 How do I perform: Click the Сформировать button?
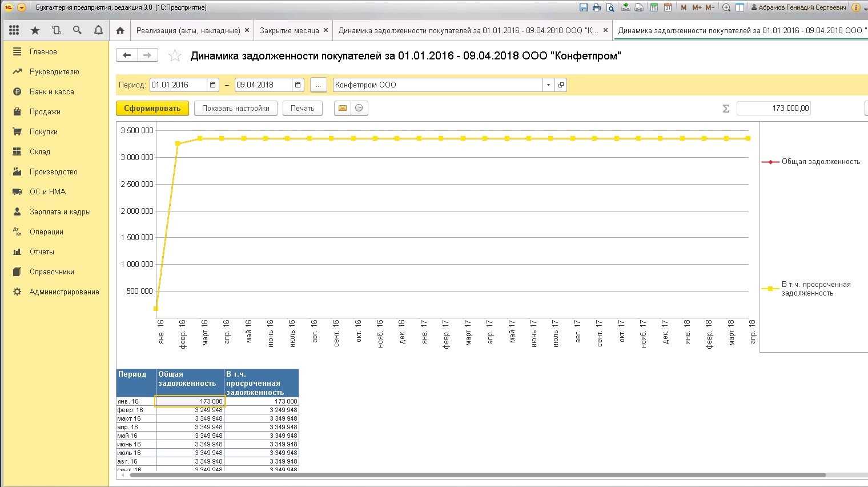(x=152, y=108)
